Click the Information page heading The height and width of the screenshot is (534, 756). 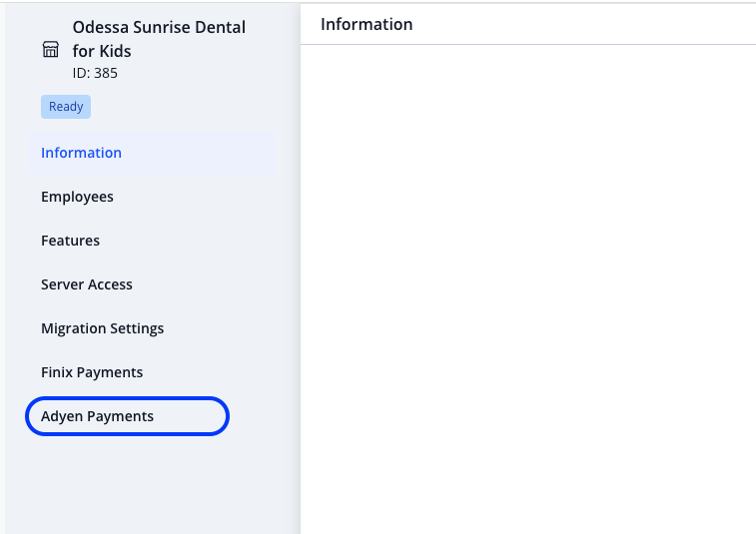tap(367, 25)
